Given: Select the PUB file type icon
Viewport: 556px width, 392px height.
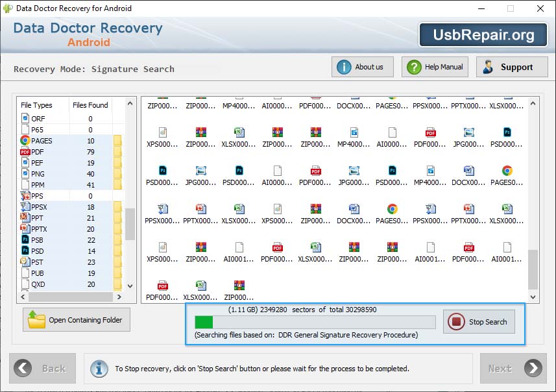Looking at the screenshot, I should (x=25, y=273).
